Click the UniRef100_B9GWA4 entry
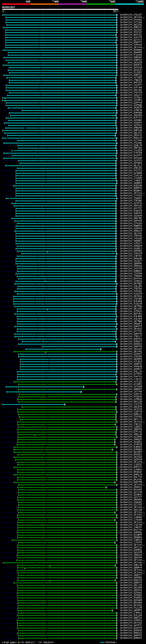The width and height of the screenshot is (146, 644). (131, 50)
